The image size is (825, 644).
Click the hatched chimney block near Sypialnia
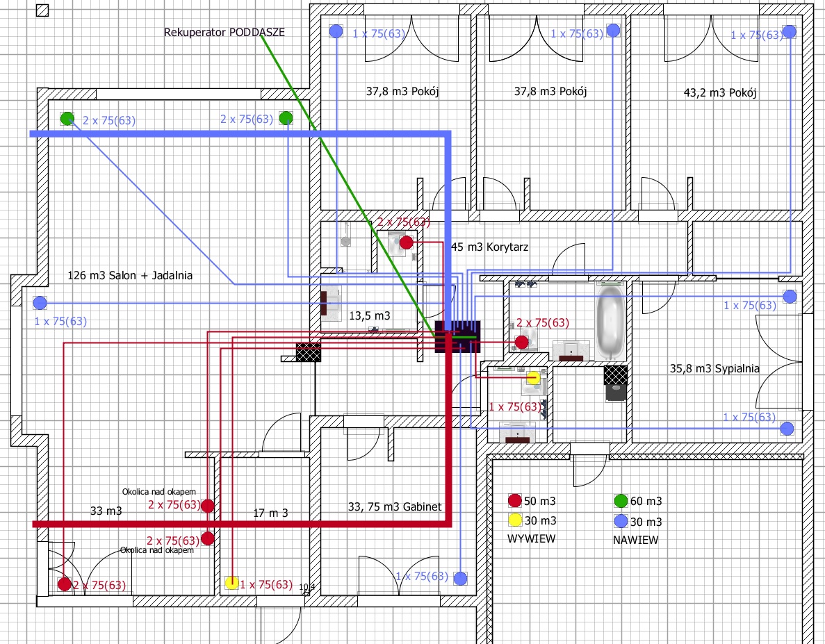(616, 376)
